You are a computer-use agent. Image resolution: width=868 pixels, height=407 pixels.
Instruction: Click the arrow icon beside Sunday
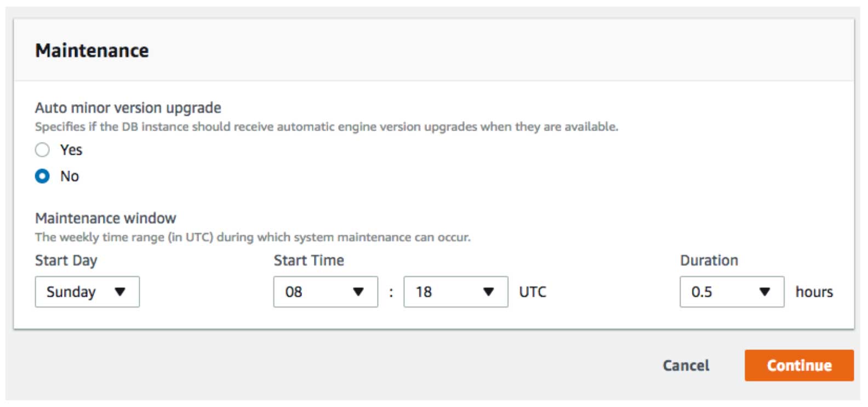click(x=120, y=292)
